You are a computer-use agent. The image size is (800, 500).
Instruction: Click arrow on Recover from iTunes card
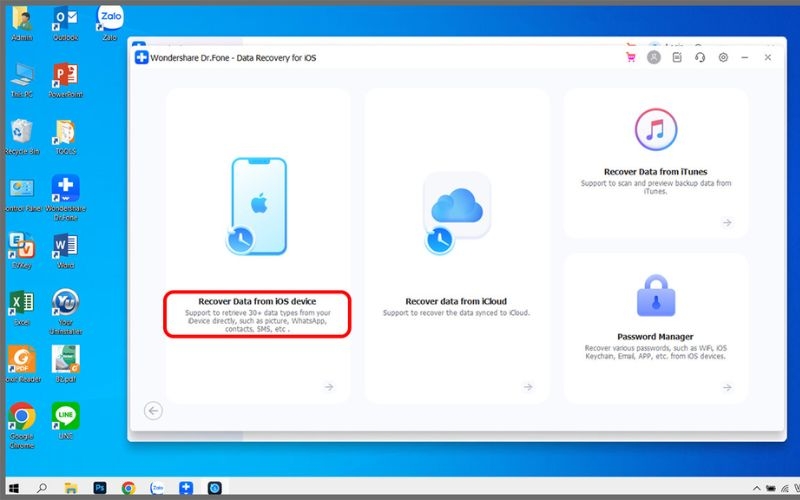(x=727, y=222)
